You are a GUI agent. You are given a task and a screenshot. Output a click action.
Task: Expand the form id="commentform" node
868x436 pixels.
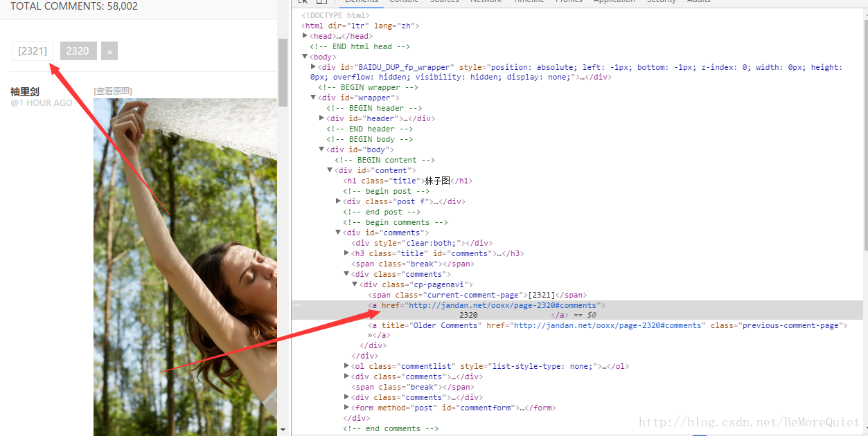pyautogui.click(x=346, y=408)
